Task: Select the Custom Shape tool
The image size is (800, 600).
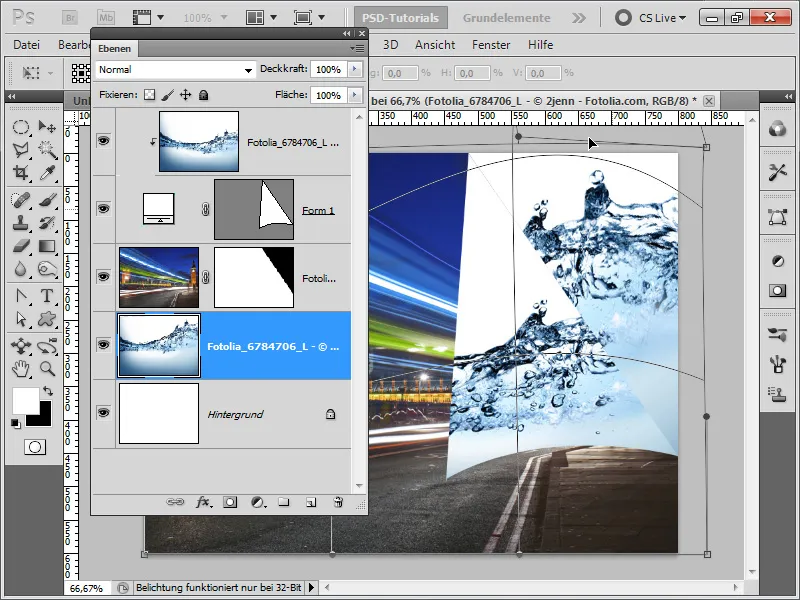Action: coord(47,319)
